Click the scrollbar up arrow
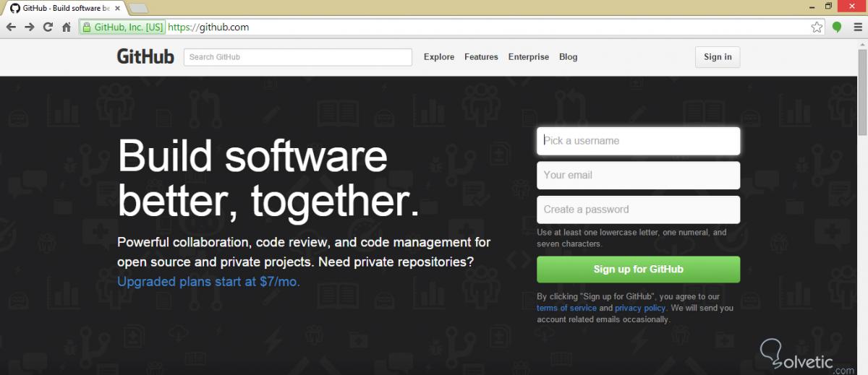The image size is (868, 375). click(862, 44)
